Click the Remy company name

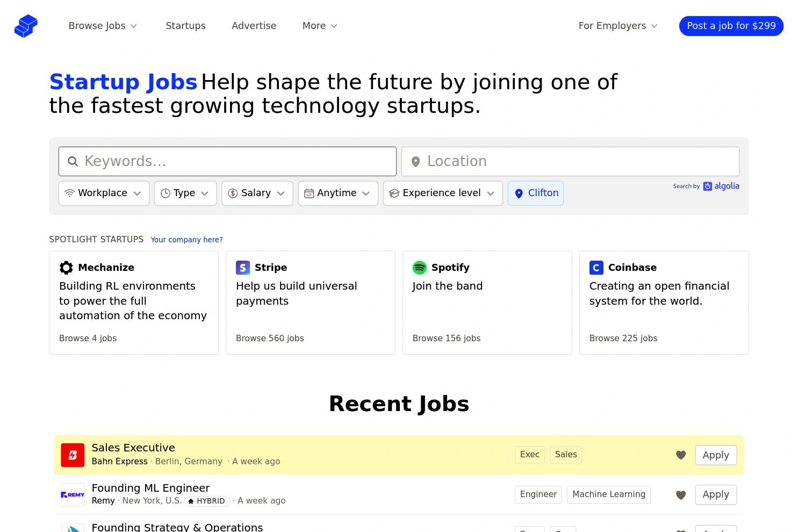click(x=103, y=501)
